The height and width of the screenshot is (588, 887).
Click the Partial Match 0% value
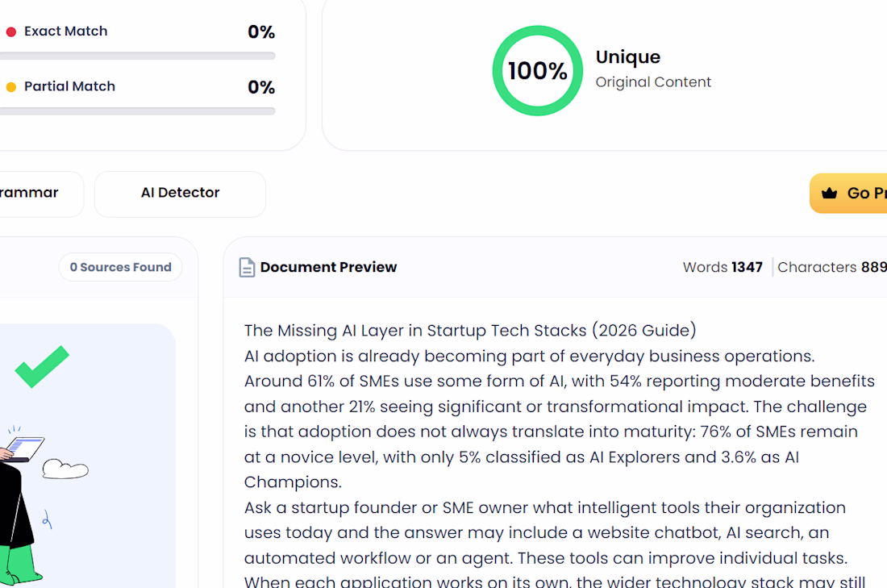tap(261, 87)
